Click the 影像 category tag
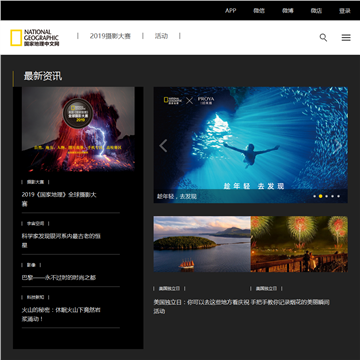The image size is (360, 360). click(x=31, y=265)
